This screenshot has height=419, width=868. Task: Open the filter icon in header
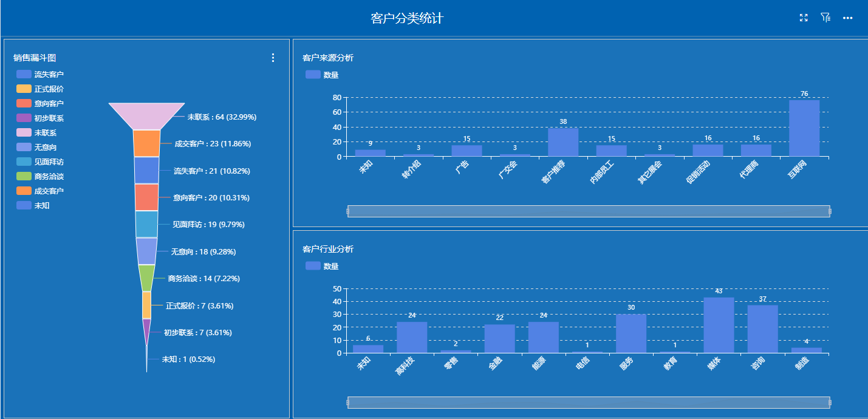pos(825,18)
